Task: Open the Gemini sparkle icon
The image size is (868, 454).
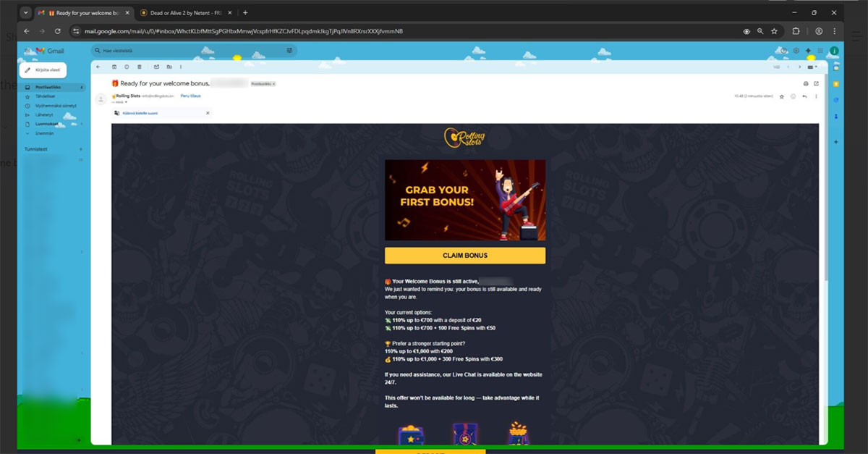Action: pyautogui.click(x=808, y=51)
